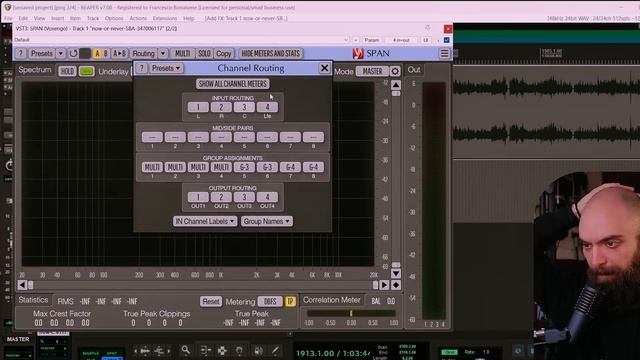Open SPAN help question mark button
The height and width of the screenshot is (360, 640).
coord(21,53)
